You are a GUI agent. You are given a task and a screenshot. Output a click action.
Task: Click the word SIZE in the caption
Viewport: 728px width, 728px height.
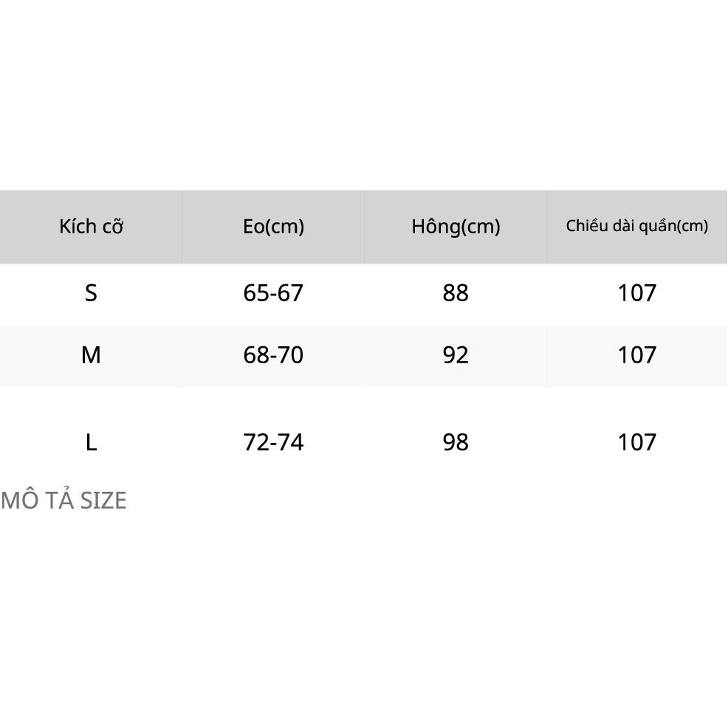pos(103,501)
